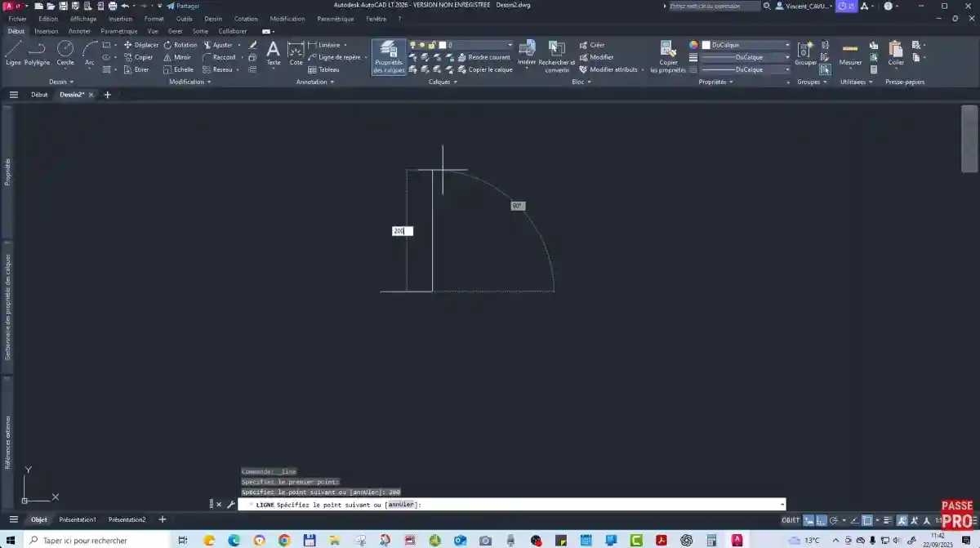Switch to the Paramétrique ribbon tab
Viewport: 980px width, 548px height.
click(x=118, y=30)
